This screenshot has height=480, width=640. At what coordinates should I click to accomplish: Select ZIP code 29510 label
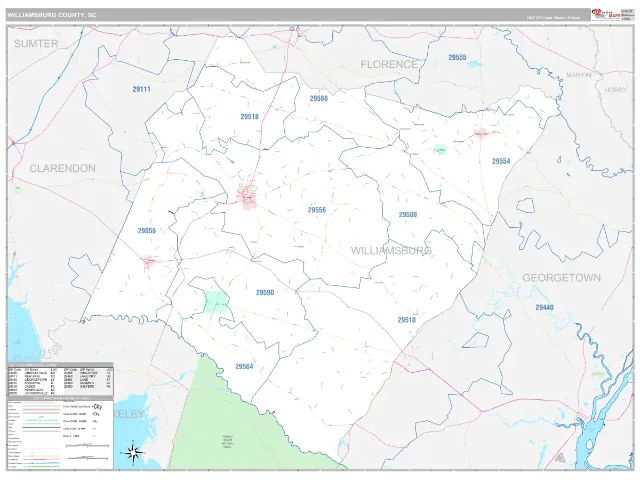tap(407, 320)
